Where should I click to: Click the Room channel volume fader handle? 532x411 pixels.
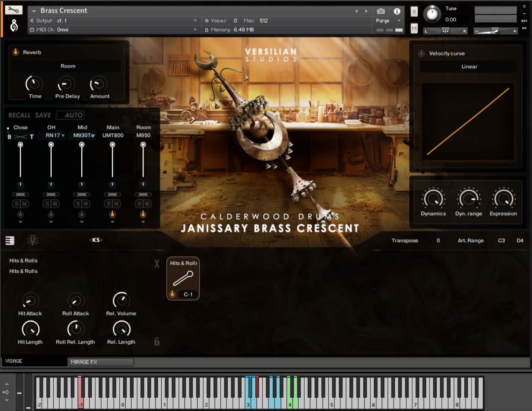click(x=143, y=145)
